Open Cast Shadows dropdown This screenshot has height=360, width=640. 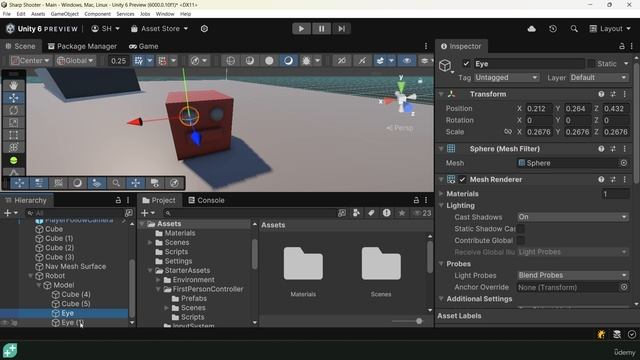573,217
